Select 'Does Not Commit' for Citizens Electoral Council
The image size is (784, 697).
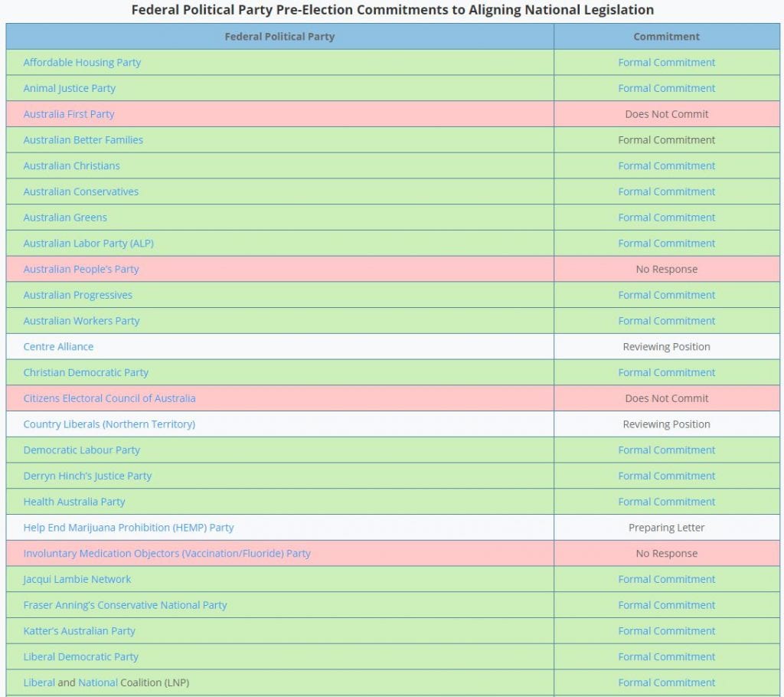667,398
